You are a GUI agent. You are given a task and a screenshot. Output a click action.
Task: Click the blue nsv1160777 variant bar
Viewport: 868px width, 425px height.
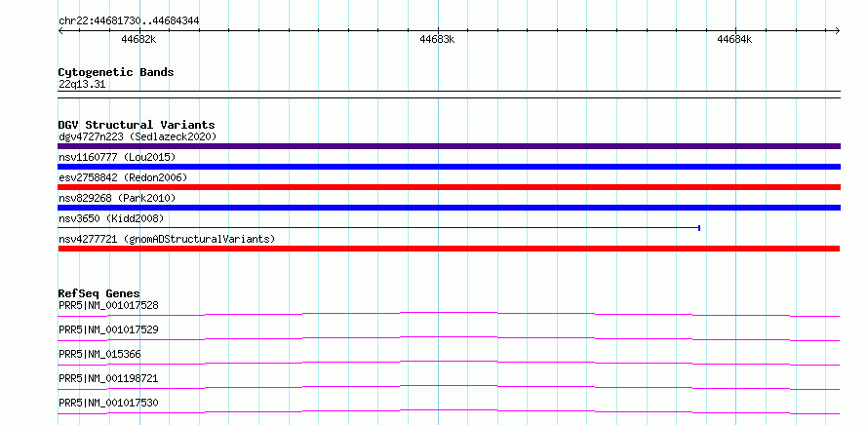[x=449, y=167]
